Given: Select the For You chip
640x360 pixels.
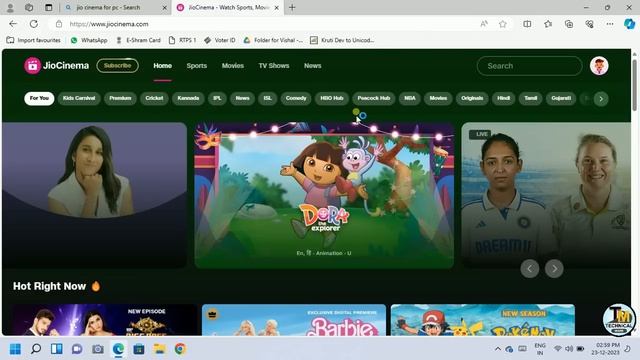Looking at the screenshot, I should tap(39, 98).
